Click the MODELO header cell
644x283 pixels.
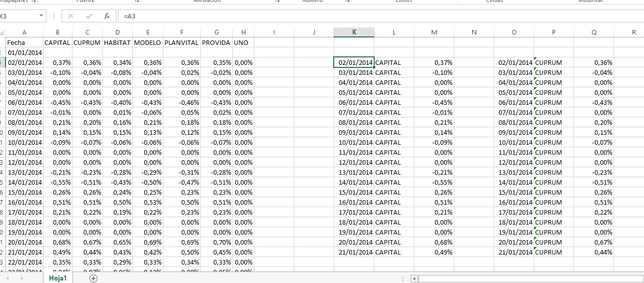click(148, 42)
